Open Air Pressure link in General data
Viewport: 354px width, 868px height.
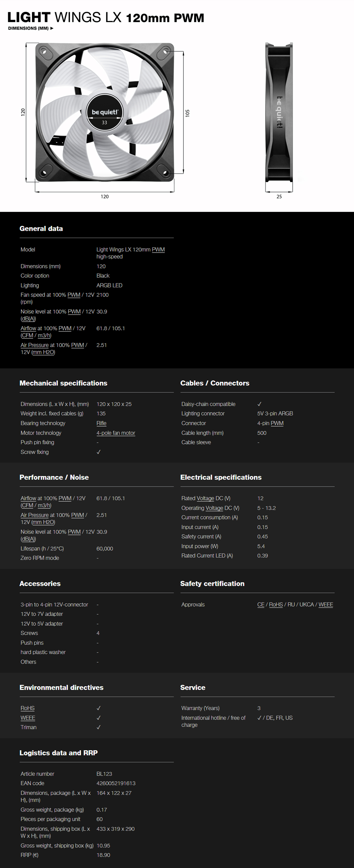tap(34, 346)
